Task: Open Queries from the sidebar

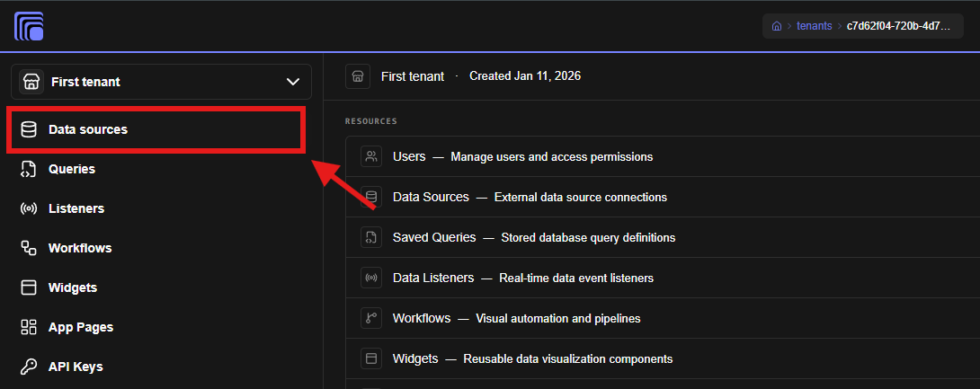Action: tap(72, 169)
